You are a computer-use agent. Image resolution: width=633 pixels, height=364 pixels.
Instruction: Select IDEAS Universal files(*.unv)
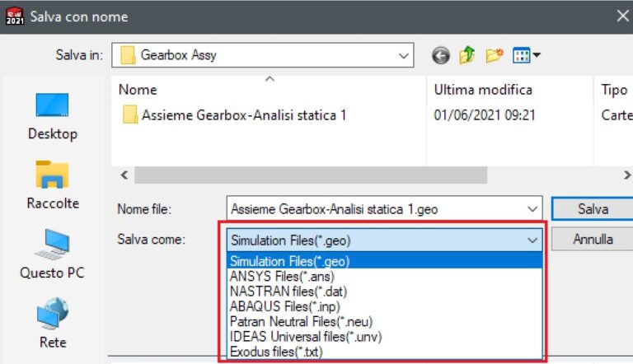click(306, 337)
